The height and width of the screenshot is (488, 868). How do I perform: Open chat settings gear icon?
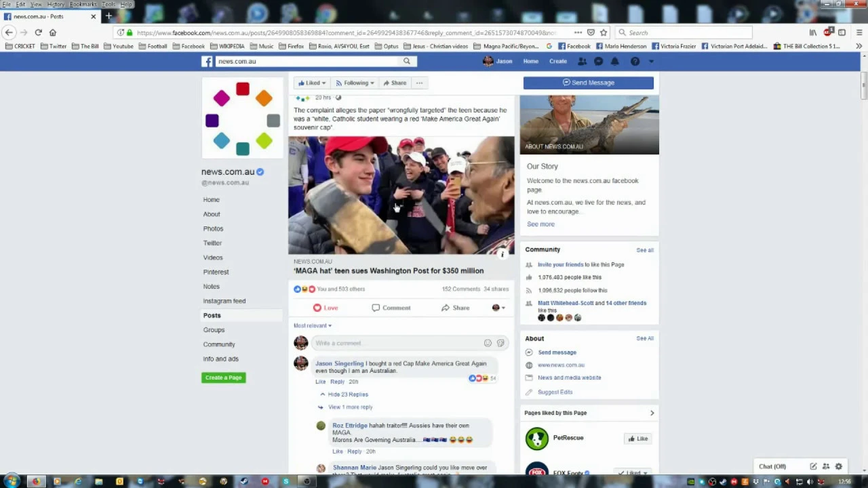[x=839, y=466]
